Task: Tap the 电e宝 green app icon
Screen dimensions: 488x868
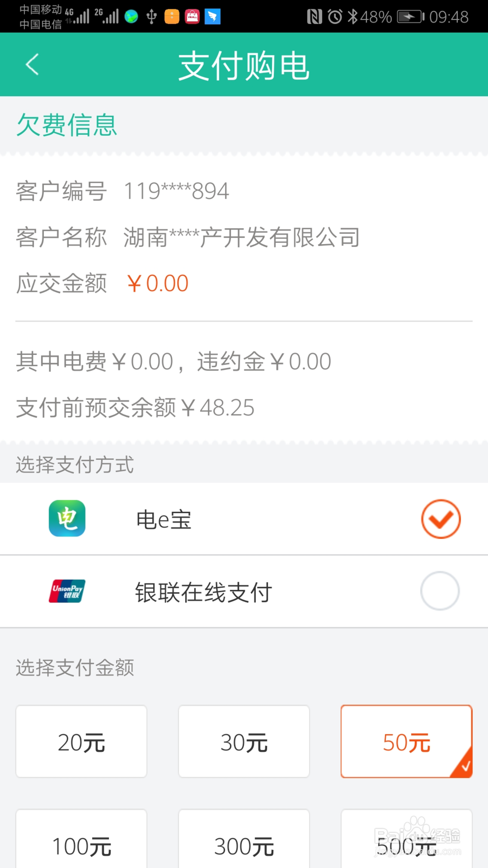Action: click(x=67, y=518)
